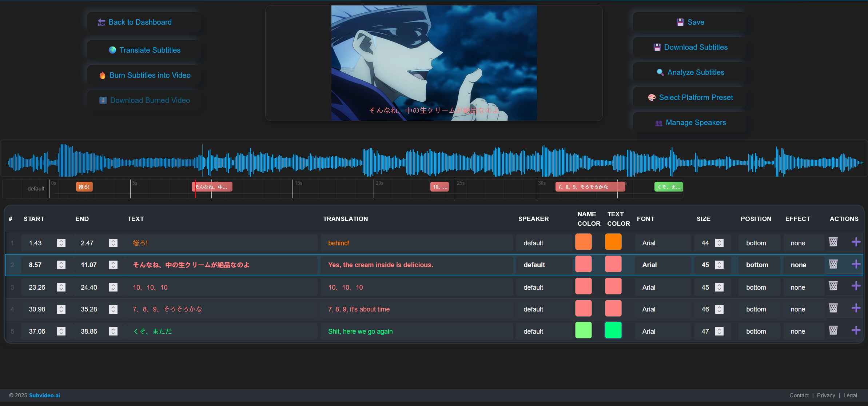Image resolution: width=868 pixels, height=406 pixels.
Task: Adjust end time stepper for 11.07
Action: tap(113, 265)
